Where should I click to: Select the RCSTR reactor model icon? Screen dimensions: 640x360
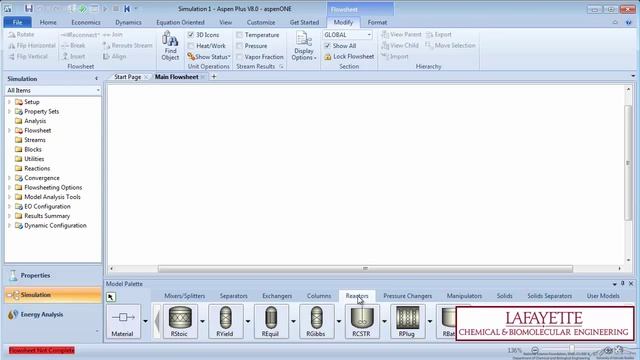point(362,321)
